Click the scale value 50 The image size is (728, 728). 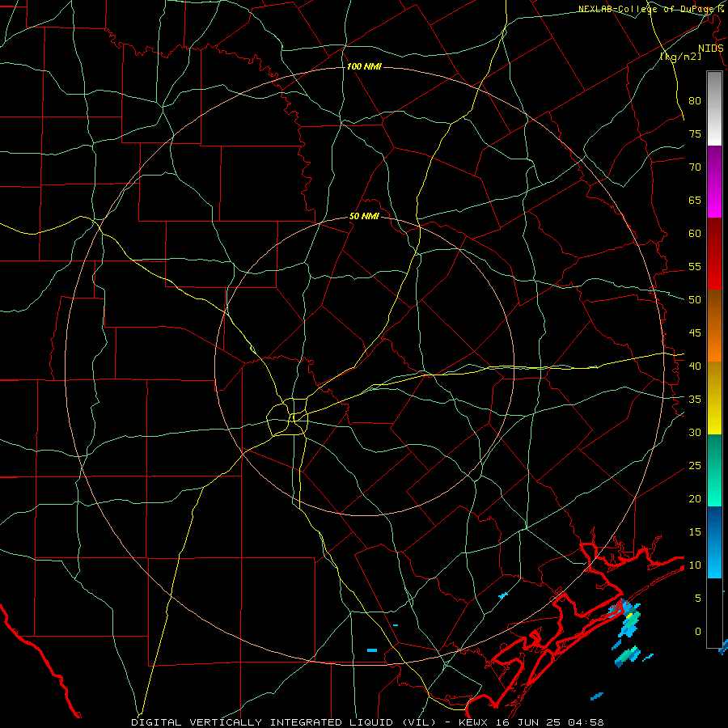click(x=695, y=300)
